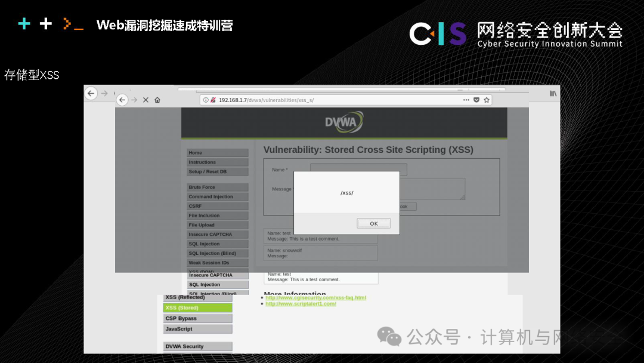Screen dimensions: 644x363
Task: Open the site information (i) icon
Action: pyautogui.click(x=206, y=100)
